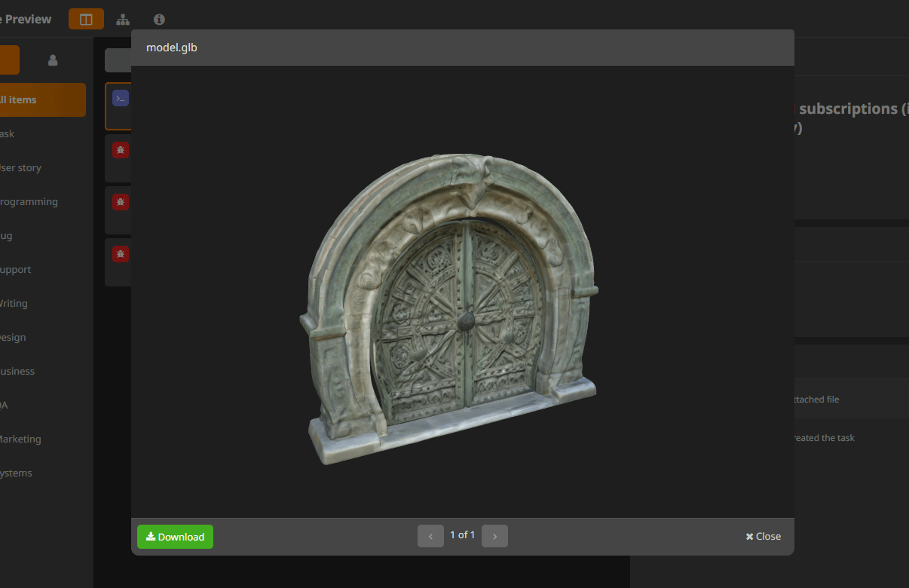Click the terminal icon on first list item

click(x=121, y=98)
